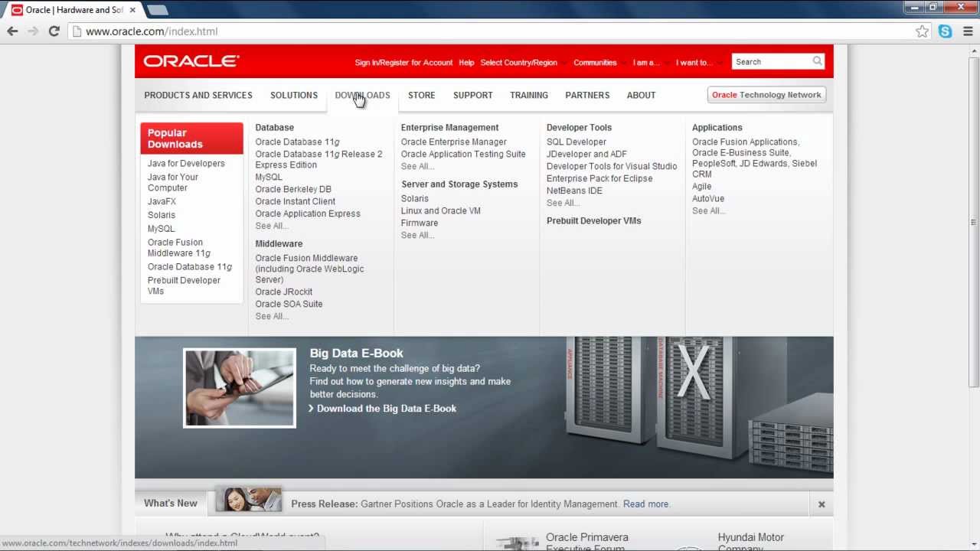Image resolution: width=980 pixels, height=551 pixels.
Task: Click Oracle Technology Network button
Action: [x=766, y=95]
